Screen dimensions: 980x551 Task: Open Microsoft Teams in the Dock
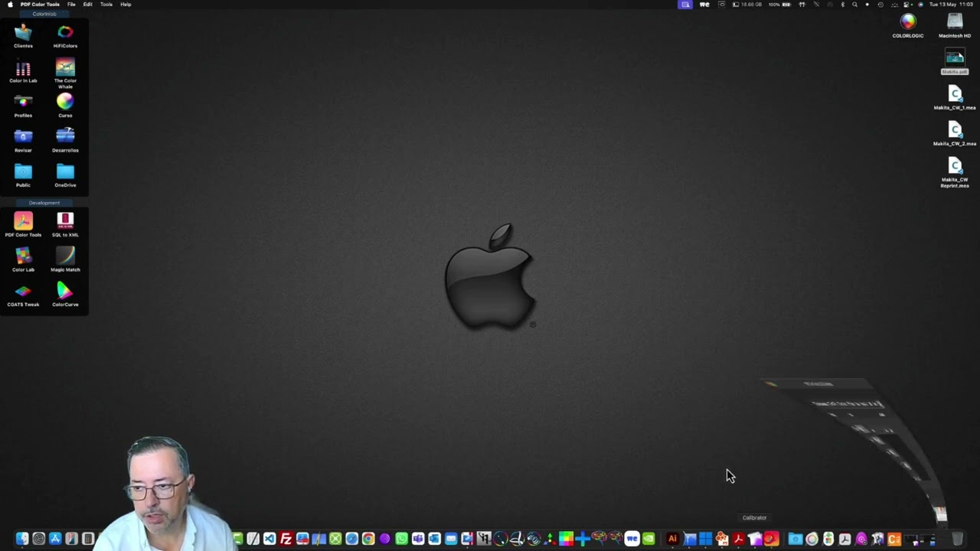418,539
